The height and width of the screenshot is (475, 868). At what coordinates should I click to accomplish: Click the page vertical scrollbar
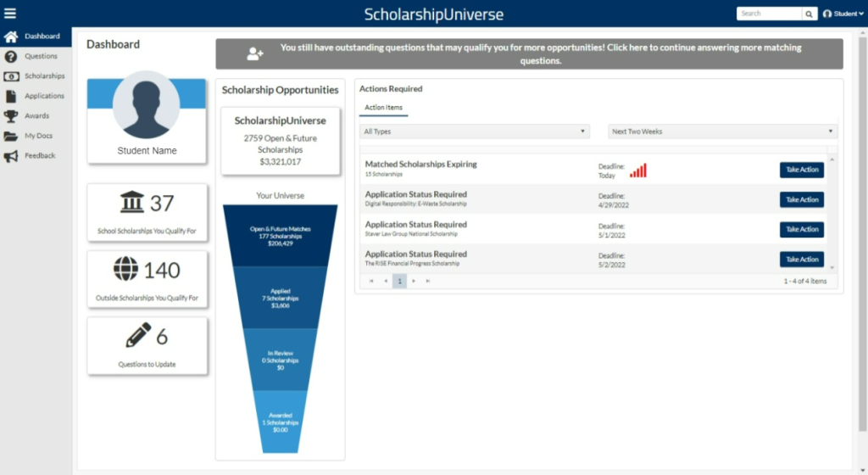pyautogui.click(x=862, y=232)
